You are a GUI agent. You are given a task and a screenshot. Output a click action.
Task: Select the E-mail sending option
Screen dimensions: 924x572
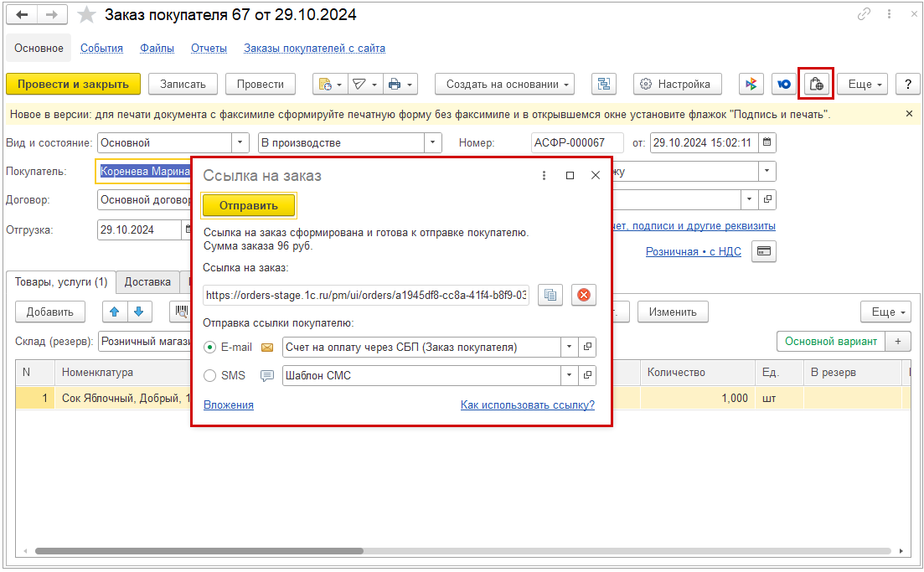(209, 347)
